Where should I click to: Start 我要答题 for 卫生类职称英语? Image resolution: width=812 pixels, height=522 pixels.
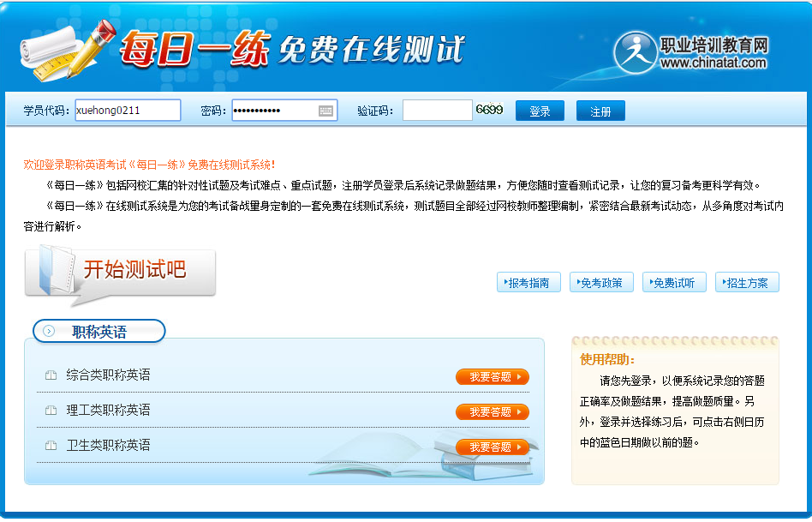(492, 447)
